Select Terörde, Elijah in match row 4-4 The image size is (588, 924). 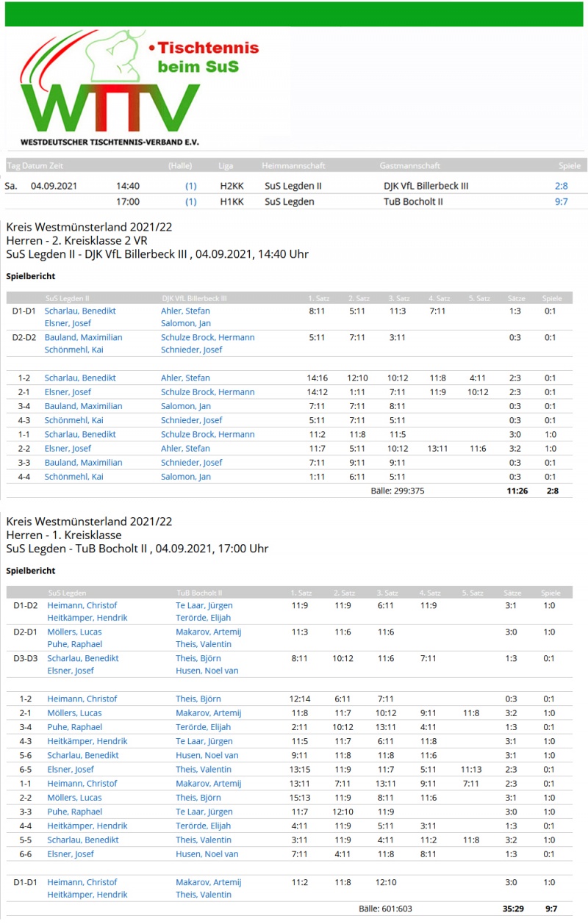(x=203, y=826)
